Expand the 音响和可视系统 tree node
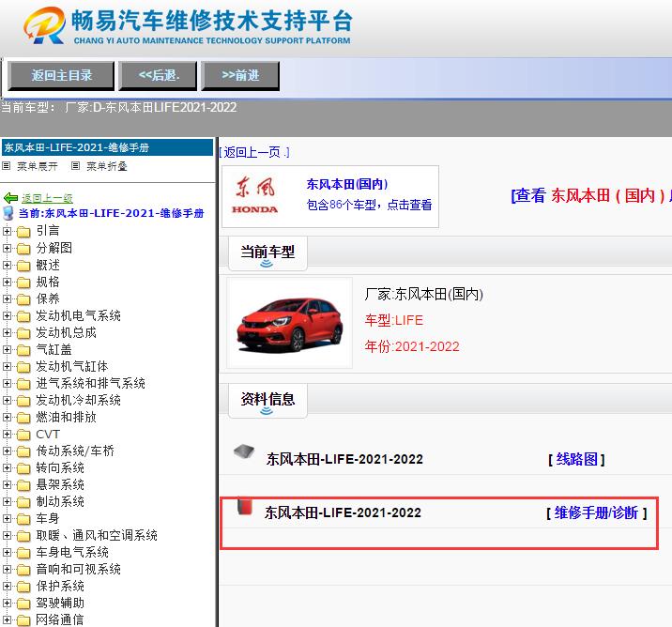The image size is (672, 627). (x=7, y=569)
